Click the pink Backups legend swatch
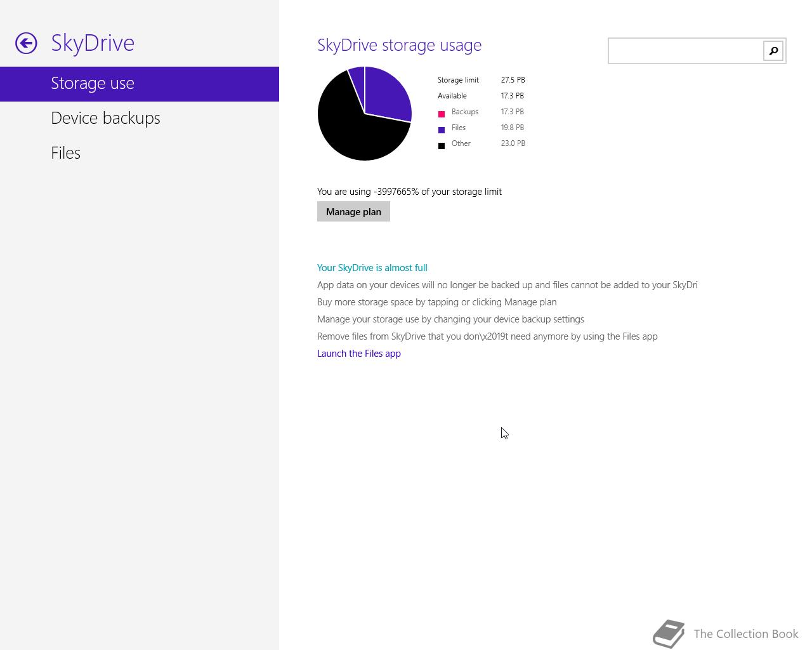Image resolution: width=812 pixels, height=650 pixels. point(442,114)
